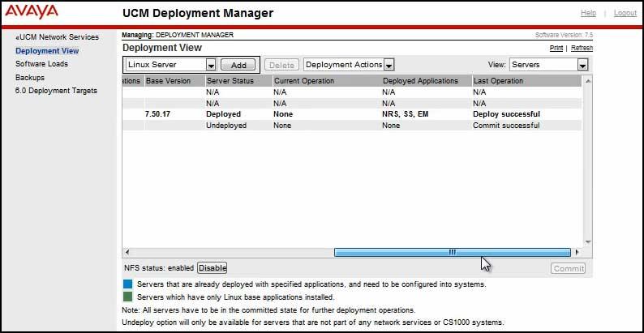Click the Help link
644x333 pixels.
(588, 13)
